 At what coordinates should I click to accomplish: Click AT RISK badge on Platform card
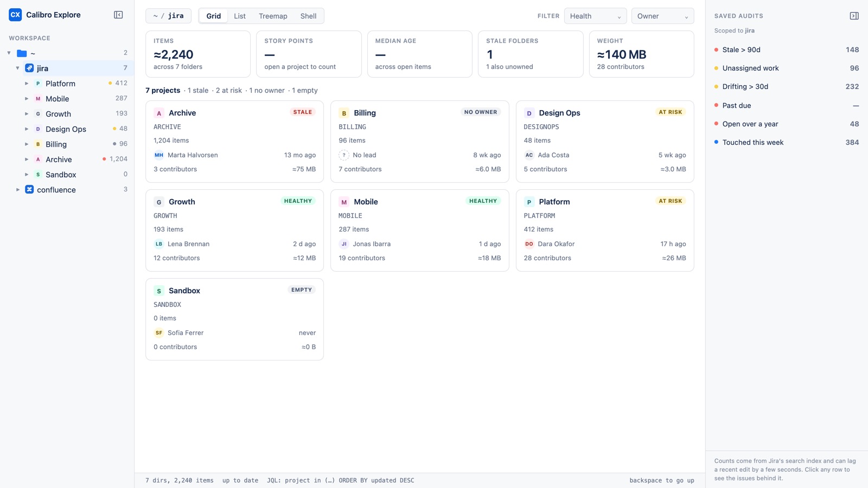(671, 201)
